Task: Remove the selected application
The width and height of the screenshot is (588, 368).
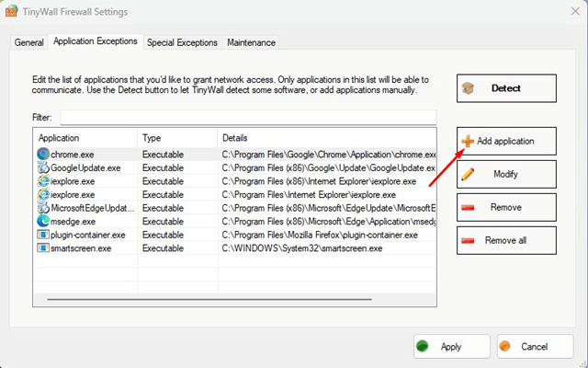Action: point(506,207)
